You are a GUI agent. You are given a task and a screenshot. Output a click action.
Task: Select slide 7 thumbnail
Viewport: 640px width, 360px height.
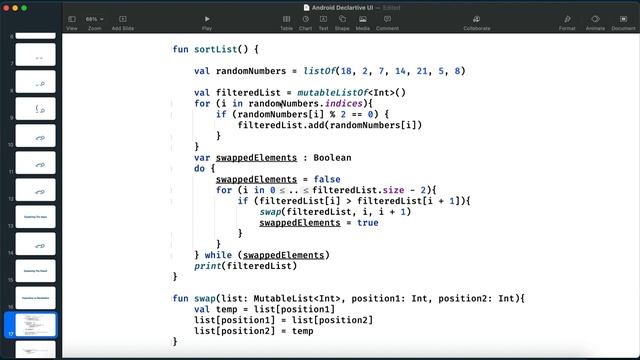tap(36, 54)
